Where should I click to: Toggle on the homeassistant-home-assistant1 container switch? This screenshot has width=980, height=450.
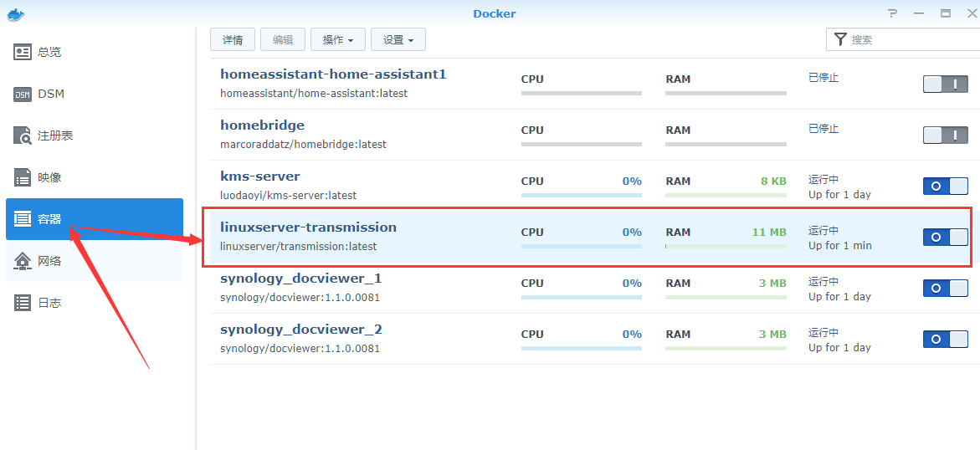945,84
